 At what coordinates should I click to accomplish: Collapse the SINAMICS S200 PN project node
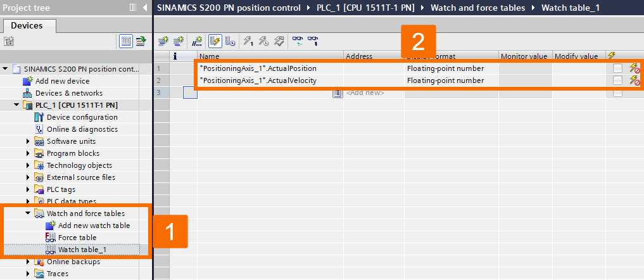point(5,68)
